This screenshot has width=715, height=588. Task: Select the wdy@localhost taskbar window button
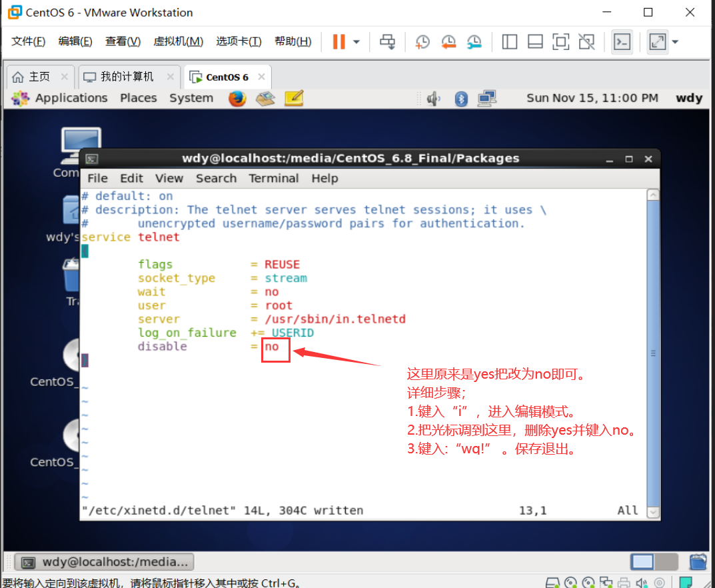tap(105, 562)
